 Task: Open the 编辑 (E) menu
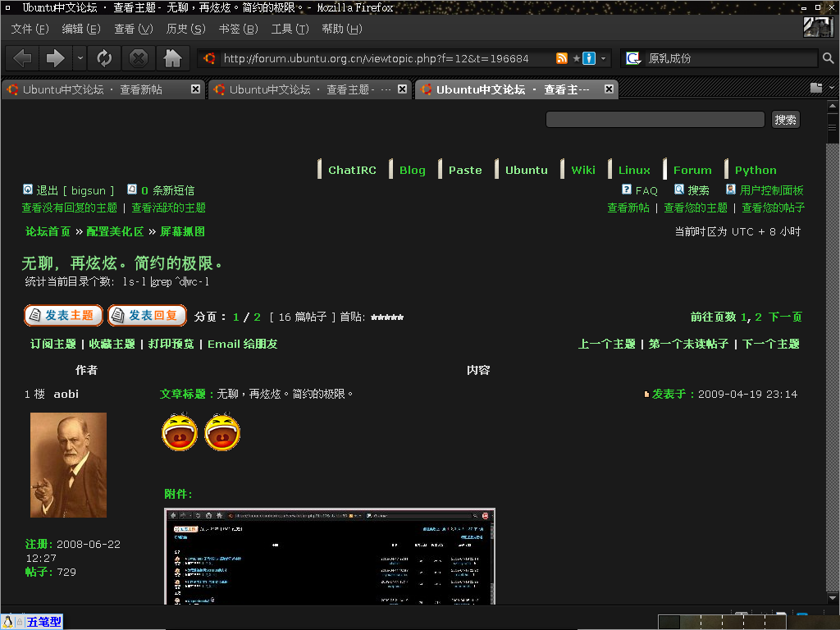tap(81, 29)
